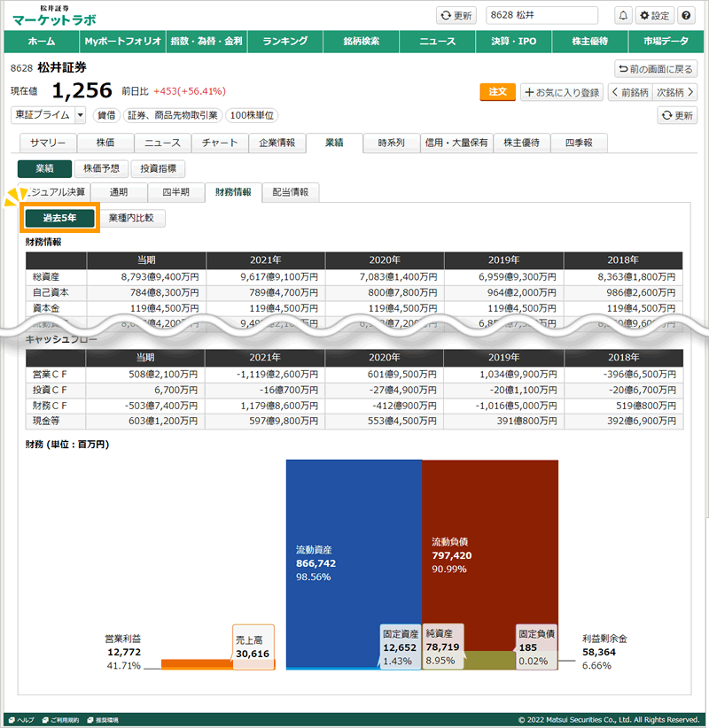Select 決算・IPO navigation item

click(x=514, y=42)
